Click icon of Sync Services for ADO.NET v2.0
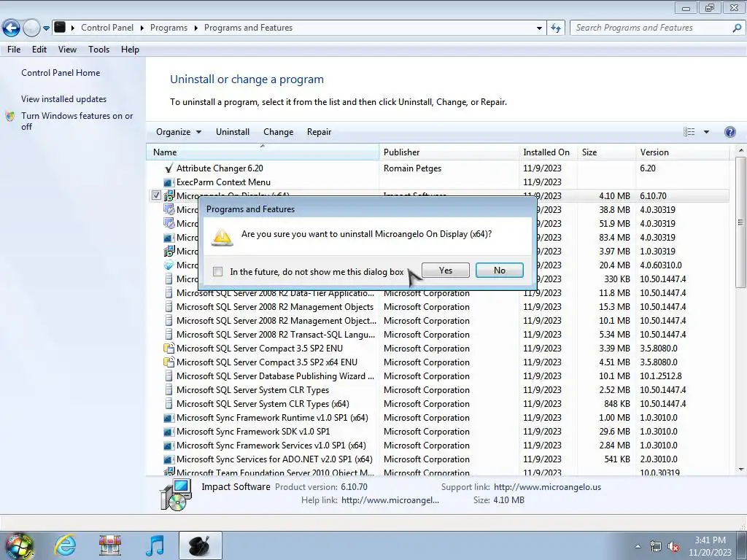Viewport: 747px width, 560px height. [169, 459]
